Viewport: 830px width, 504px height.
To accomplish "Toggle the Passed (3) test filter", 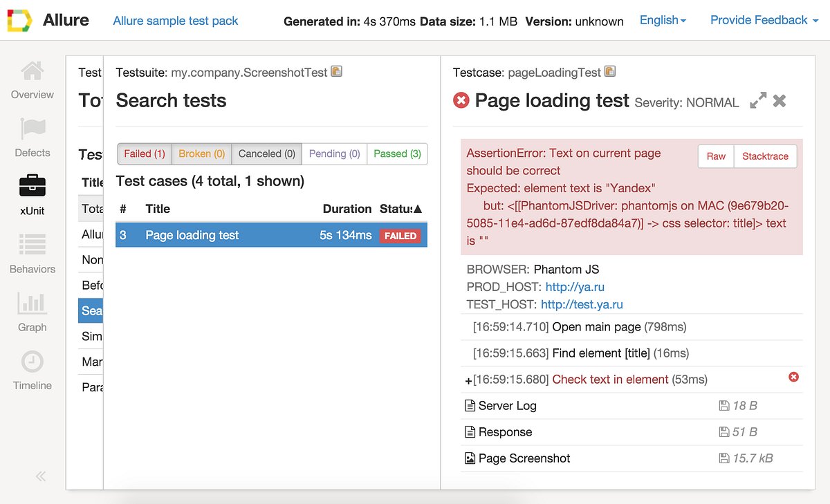I will (397, 153).
